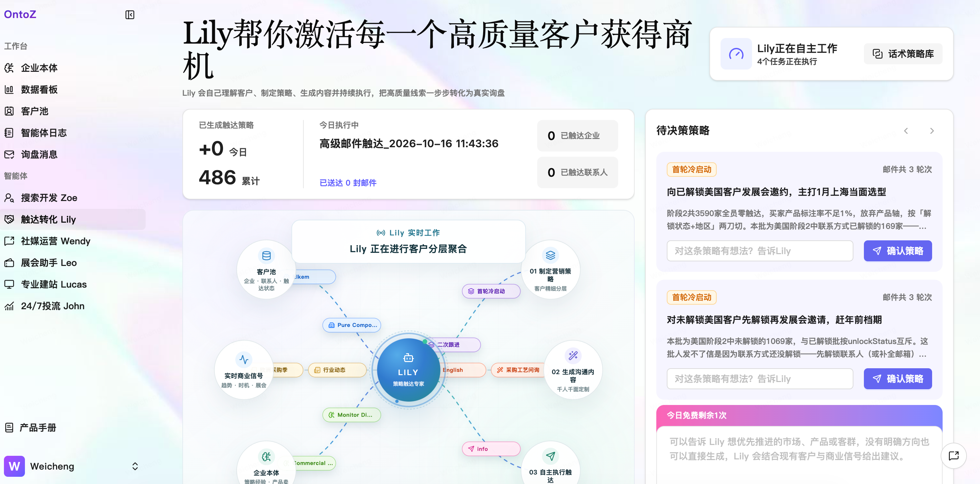980x484 pixels.
Task: Click the 02 生成沟通内容 wand icon
Action: [573, 356]
